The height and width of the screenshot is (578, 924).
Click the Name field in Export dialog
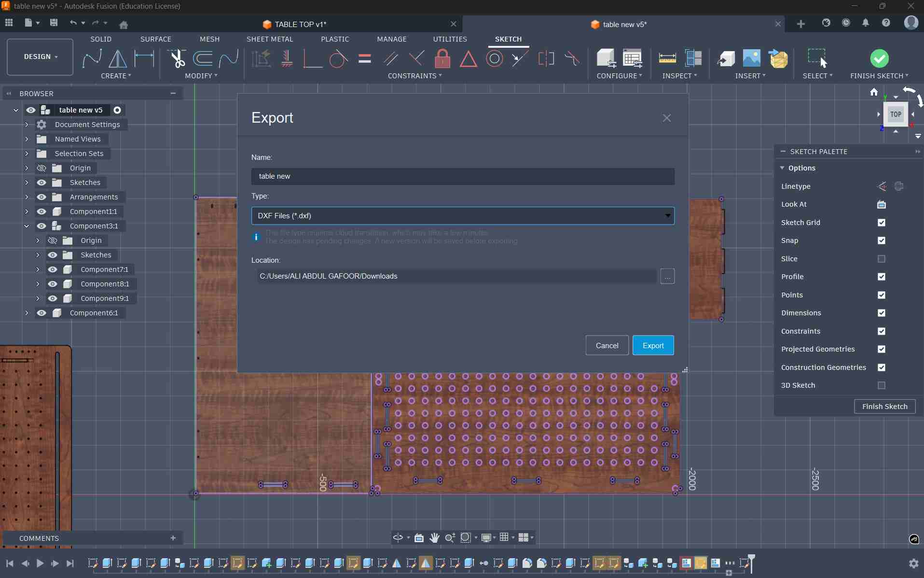(462, 176)
